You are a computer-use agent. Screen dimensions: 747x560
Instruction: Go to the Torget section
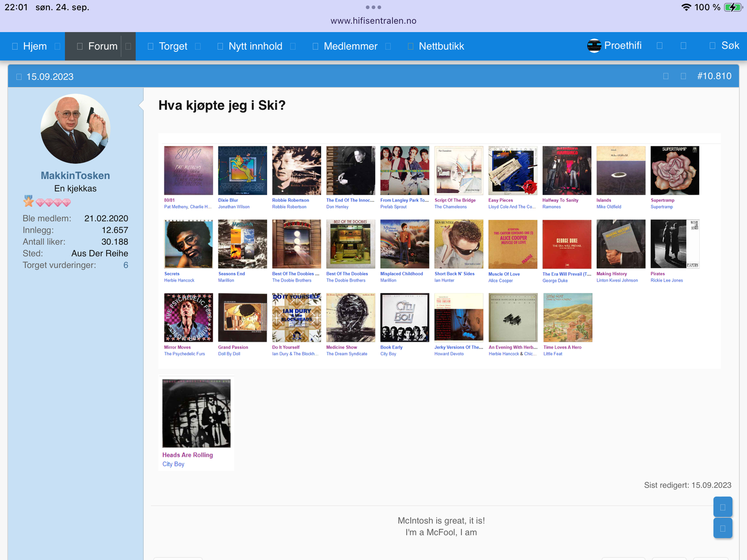pos(173,46)
